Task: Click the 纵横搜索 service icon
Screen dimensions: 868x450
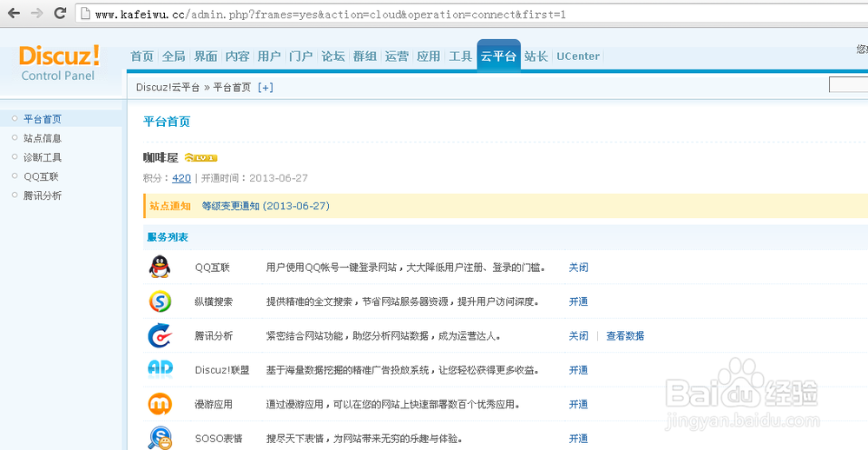Action: [x=160, y=301]
